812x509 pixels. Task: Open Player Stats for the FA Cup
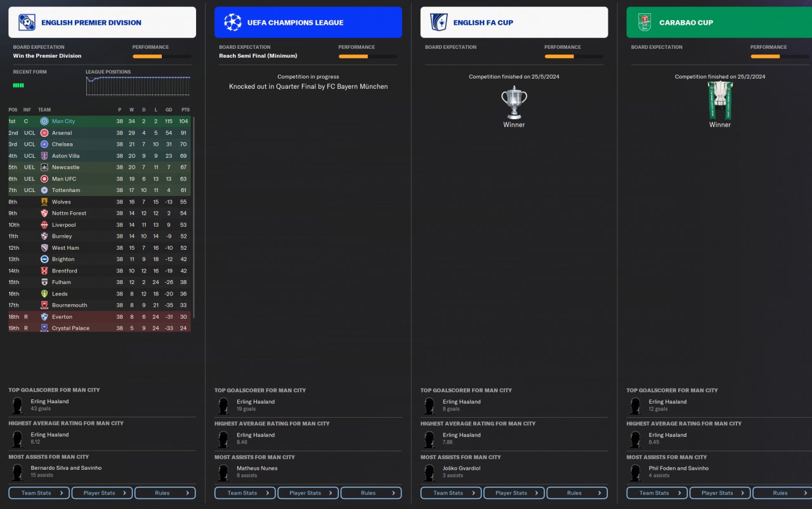pyautogui.click(x=514, y=493)
